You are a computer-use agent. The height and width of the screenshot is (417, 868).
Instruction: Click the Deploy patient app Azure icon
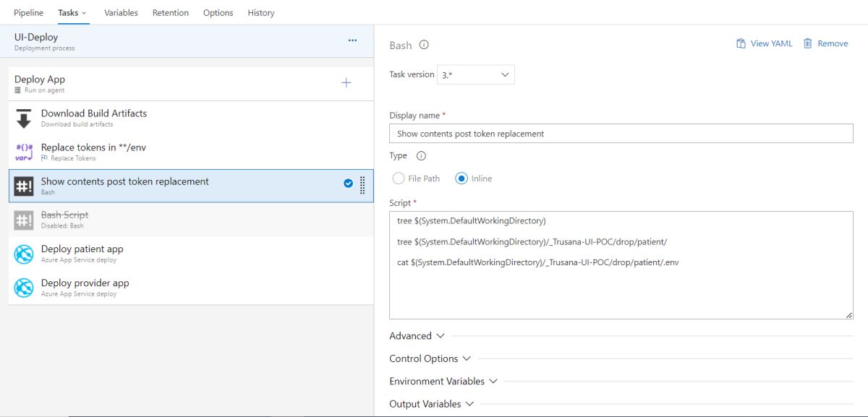24,254
